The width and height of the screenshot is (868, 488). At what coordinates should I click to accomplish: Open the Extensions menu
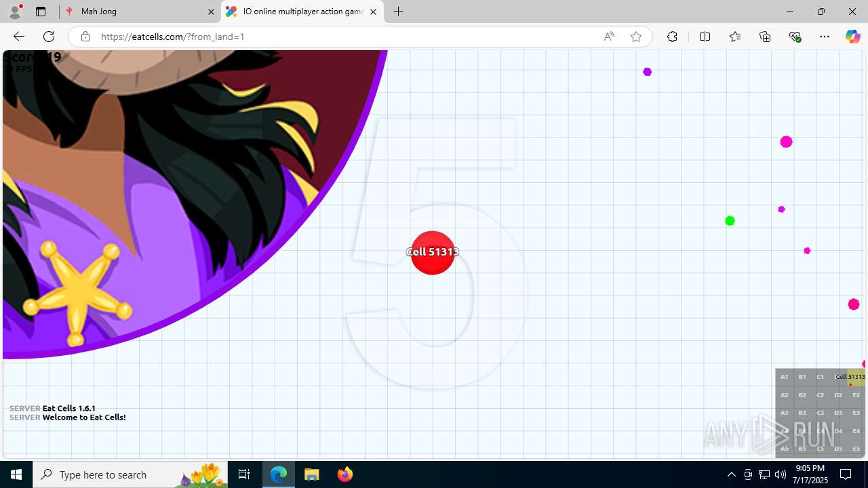[672, 37]
